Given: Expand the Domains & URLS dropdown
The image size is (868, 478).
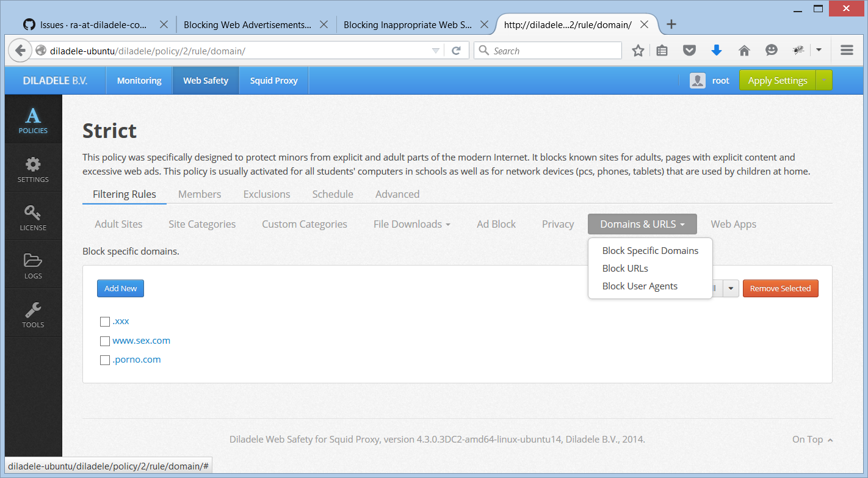Looking at the screenshot, I should pos(642,224).
